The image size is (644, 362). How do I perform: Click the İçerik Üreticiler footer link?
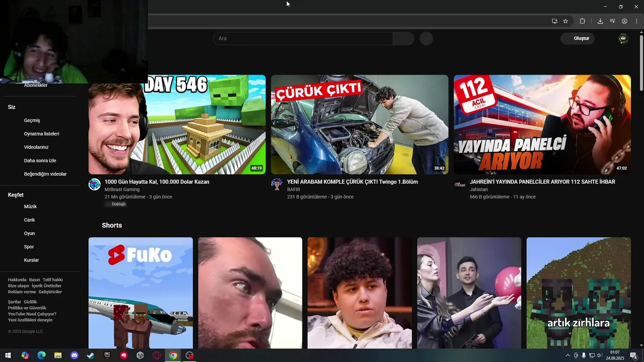46,286
